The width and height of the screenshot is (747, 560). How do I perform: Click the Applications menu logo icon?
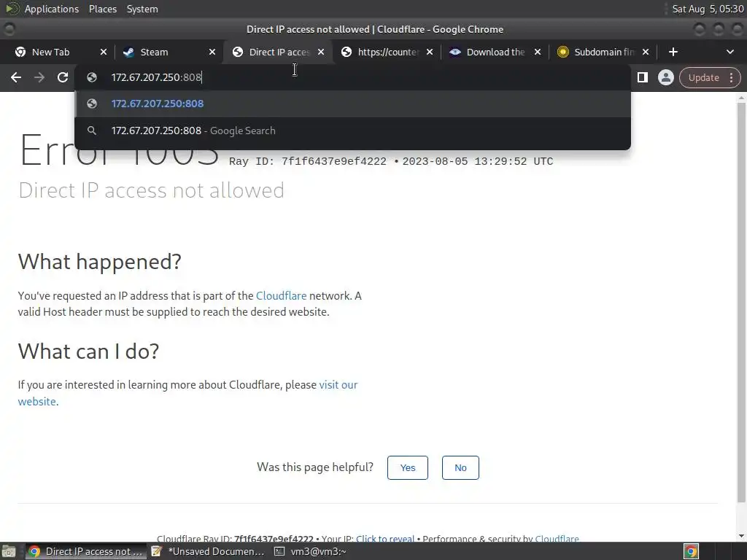point(12,9)
